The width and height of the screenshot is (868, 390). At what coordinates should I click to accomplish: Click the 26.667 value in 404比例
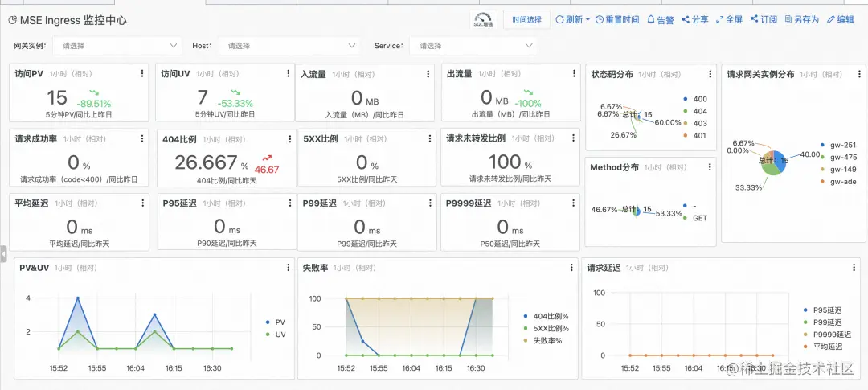[206, 162]
